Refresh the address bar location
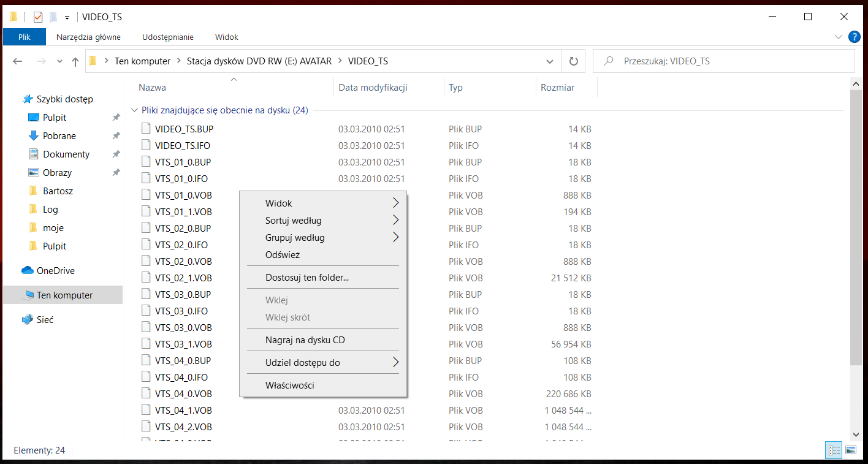The image size is (868, 467). click(x=573, y=61)
